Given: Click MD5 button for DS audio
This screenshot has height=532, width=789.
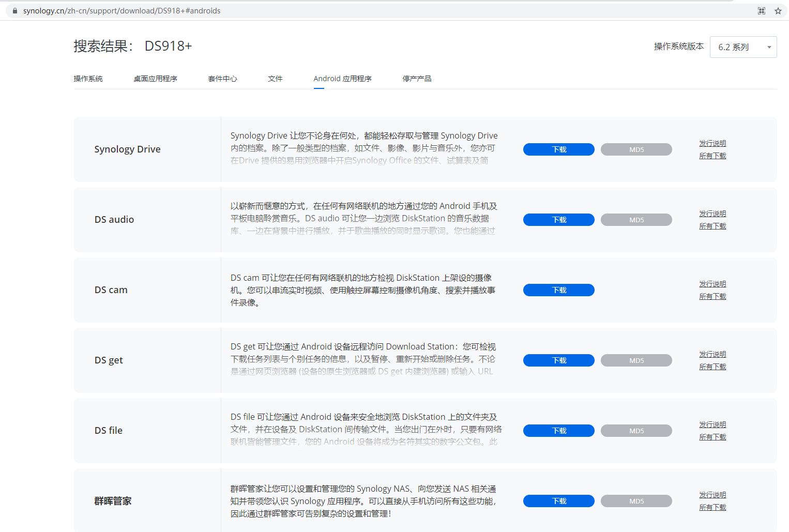Looking at the screenshot, I should 636,220.
